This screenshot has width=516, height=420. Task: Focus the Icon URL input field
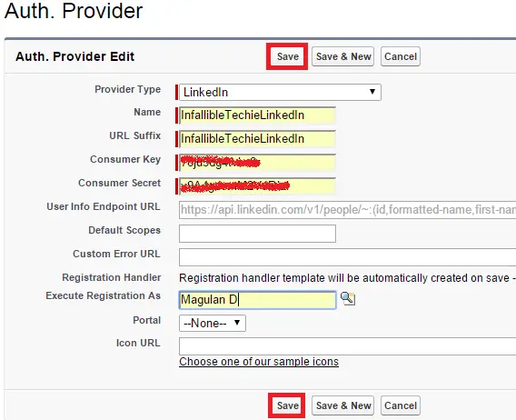coord(348,346)
